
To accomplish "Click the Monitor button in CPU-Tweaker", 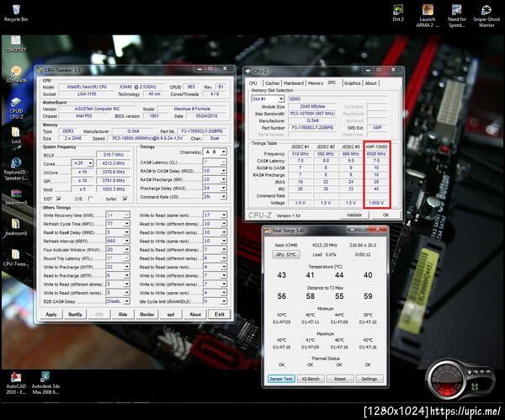I will (146, 314).
